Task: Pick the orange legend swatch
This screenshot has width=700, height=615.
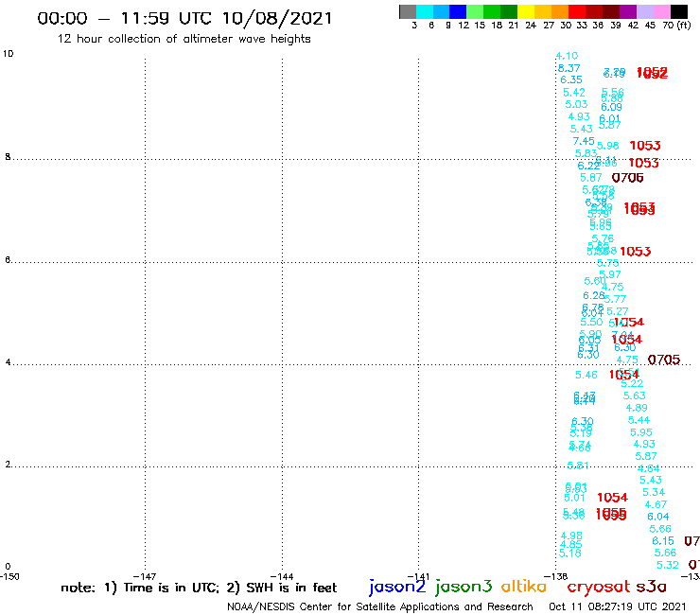Action: pos(560,11)
